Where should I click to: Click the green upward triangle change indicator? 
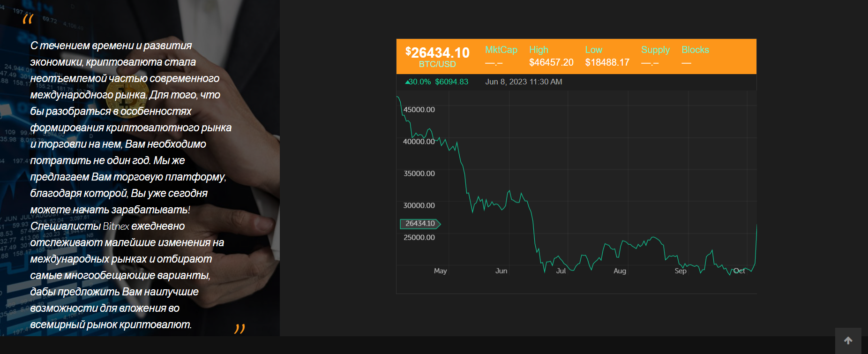[406, 82]
